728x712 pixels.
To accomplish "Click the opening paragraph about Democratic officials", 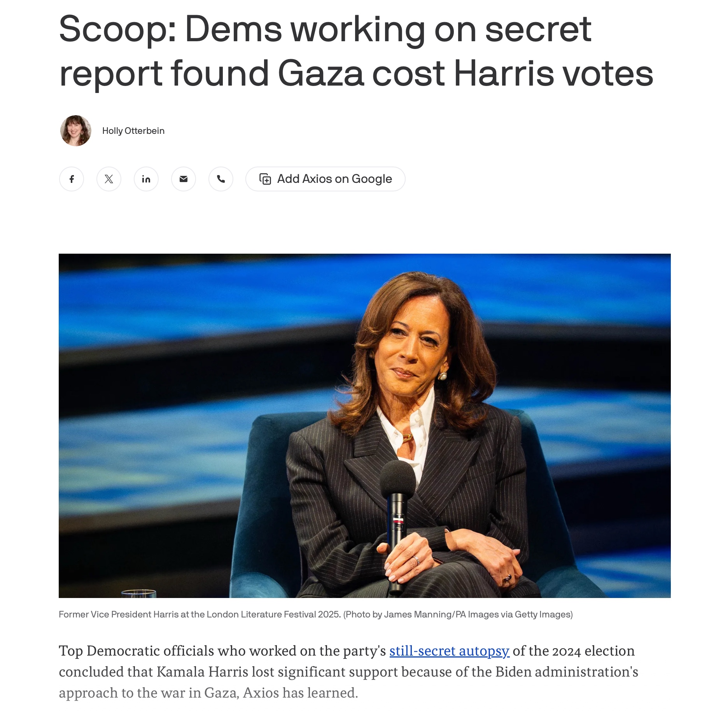I will click(348, 672).
